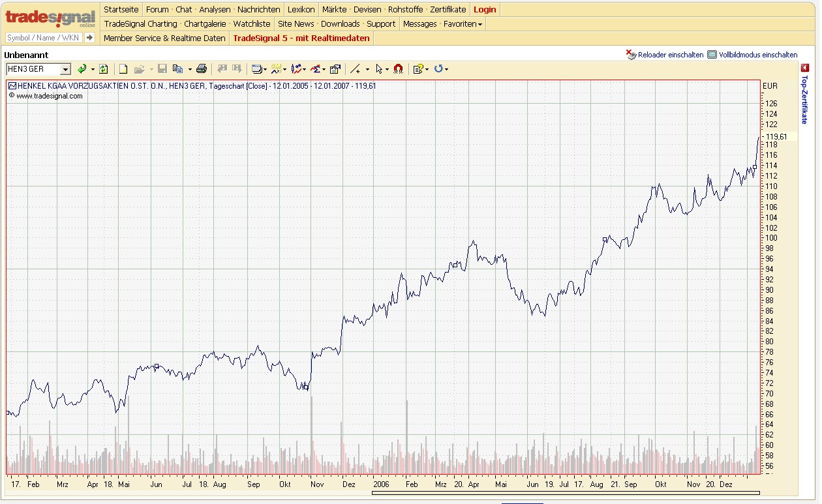Viewport: 822px width, 504px height.
Task: Open TradeSignal 5 mit Realtimedaten link
Action: (301, 38)
